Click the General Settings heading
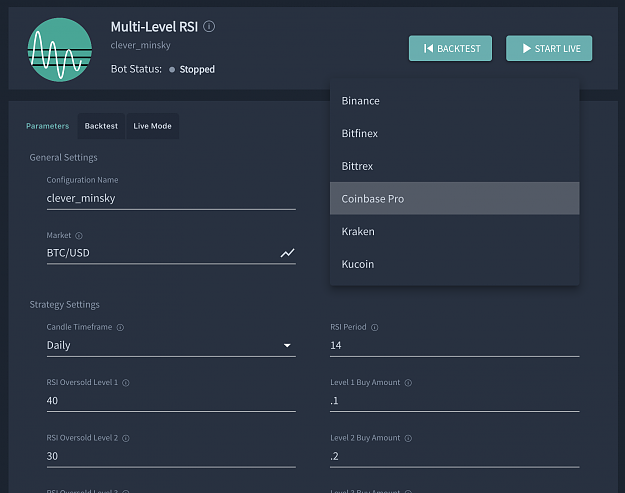The width and height of the screenshot is (625, 493). tap(63, 157)
